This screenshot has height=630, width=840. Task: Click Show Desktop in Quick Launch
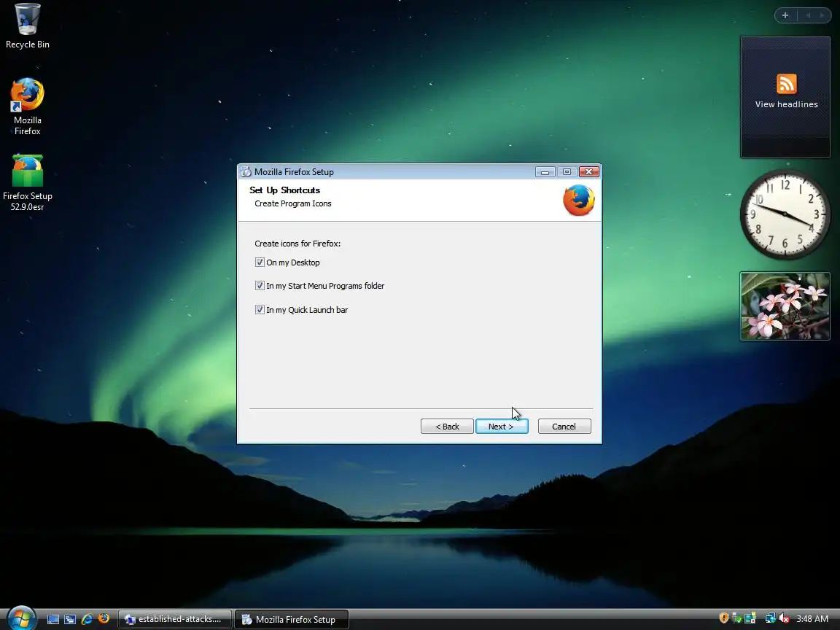coord(53,619)
